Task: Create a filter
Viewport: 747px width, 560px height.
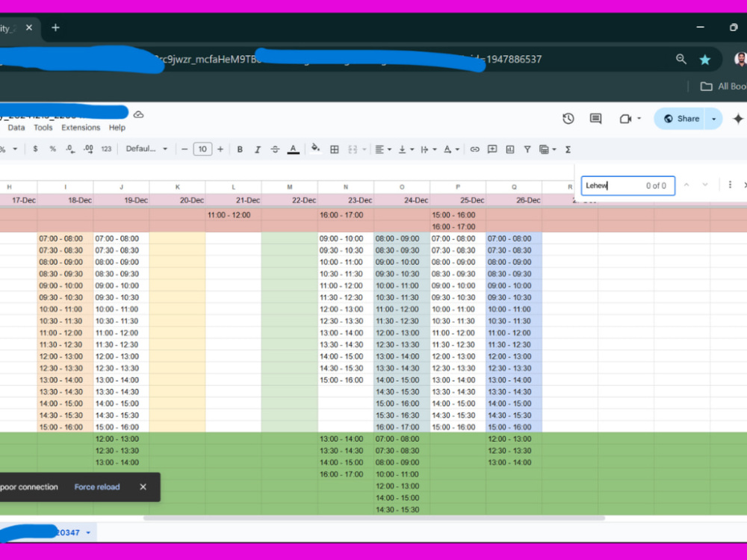Action: [527, 149]
